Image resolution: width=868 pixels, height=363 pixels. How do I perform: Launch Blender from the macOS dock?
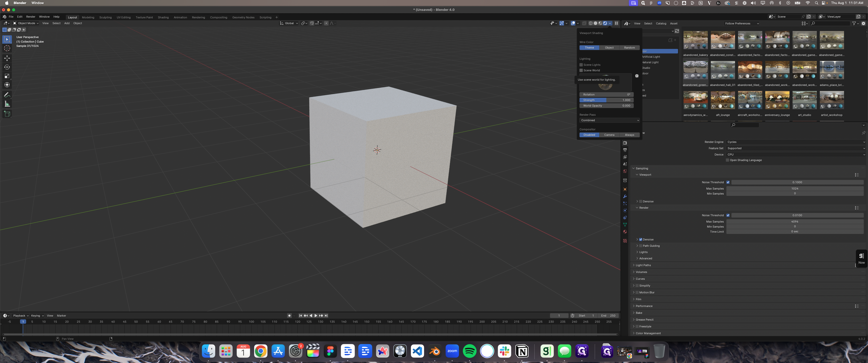point(435,351)
